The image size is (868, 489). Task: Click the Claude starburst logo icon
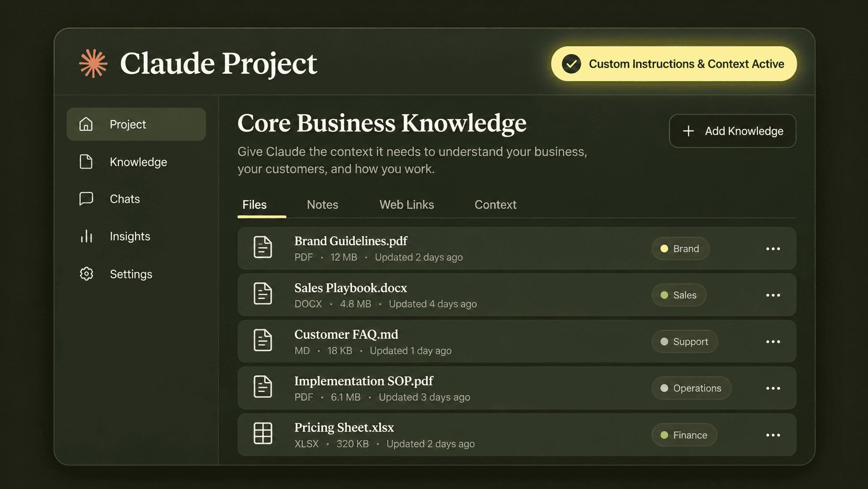93,63
